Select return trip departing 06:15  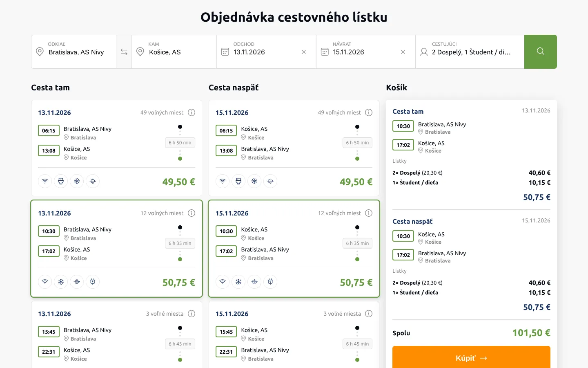point(294,148)
